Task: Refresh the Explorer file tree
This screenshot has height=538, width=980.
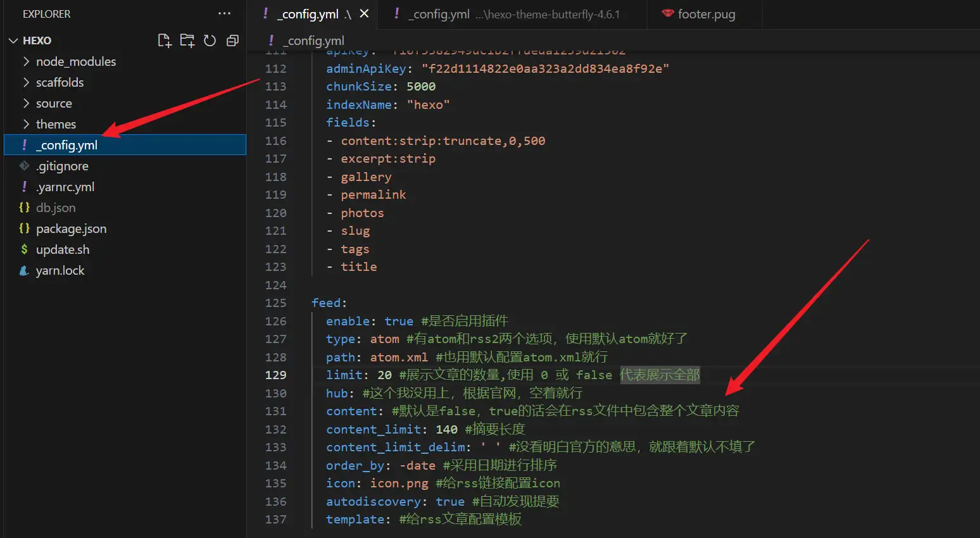Action: (x=210, y=41)
